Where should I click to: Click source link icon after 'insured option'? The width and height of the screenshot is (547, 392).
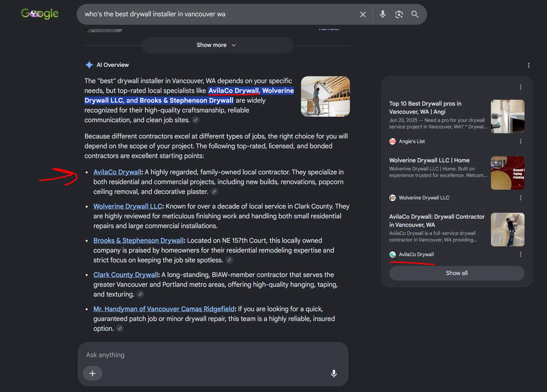coord(120,328)
